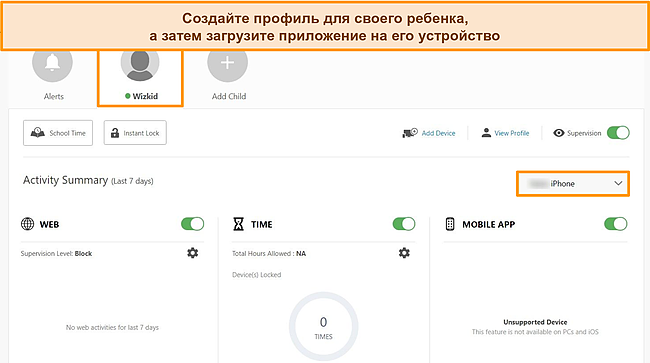650x363 pixels.
Task: Click the Supervision eye icon
Action: point(559,133)
